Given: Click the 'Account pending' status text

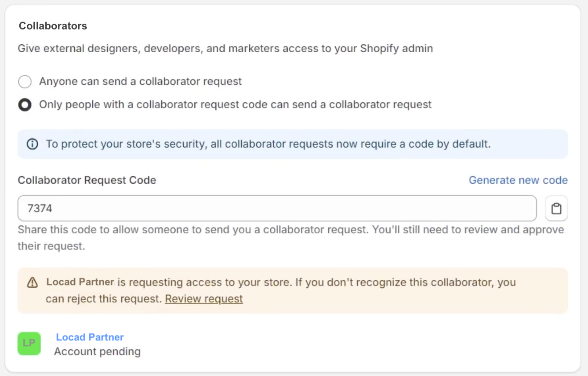Looking at the screenshot, I should [x=97, y=351].
